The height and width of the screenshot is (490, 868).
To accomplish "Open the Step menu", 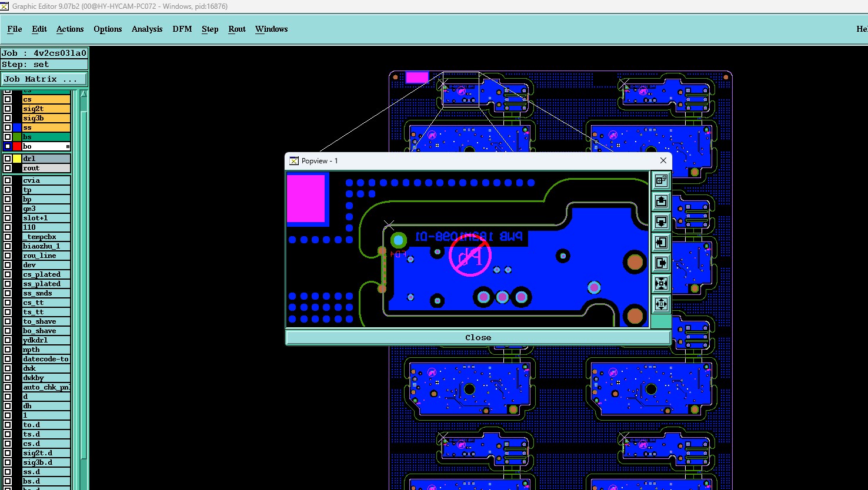I will click(210, 29).
